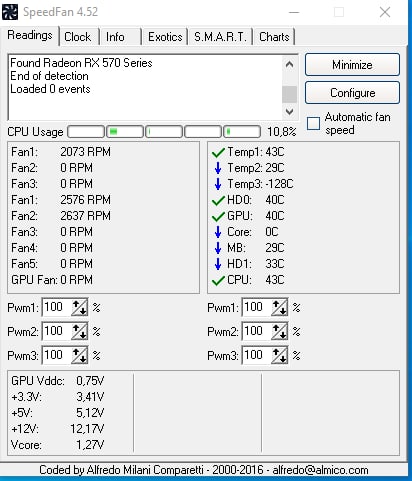This screenshot has height=481, width=412.
Task: Click the Configure button
Action: pyautogui.click(x=352, y=93)
